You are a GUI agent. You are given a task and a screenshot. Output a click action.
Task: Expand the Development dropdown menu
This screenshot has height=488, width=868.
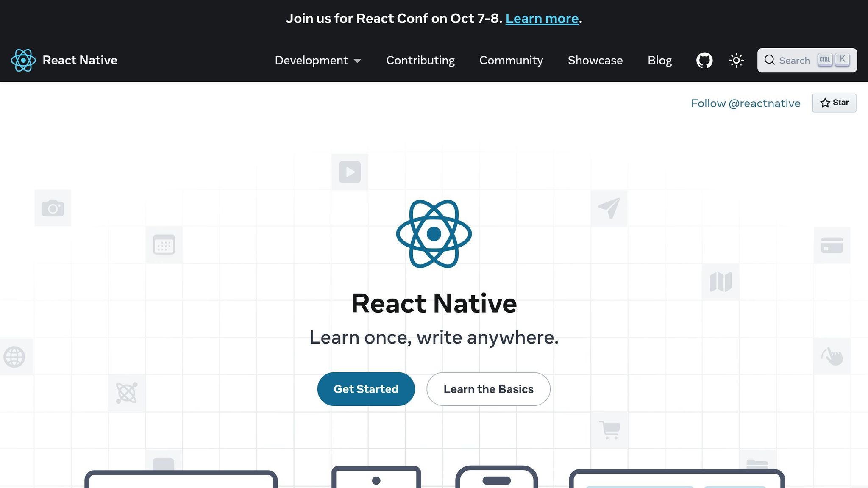click(312, 60)
